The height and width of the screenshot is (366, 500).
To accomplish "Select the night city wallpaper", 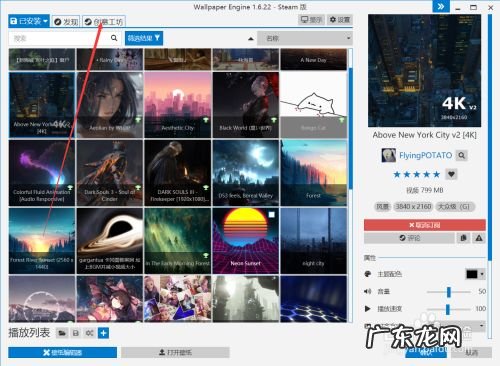I will point(313,241).
